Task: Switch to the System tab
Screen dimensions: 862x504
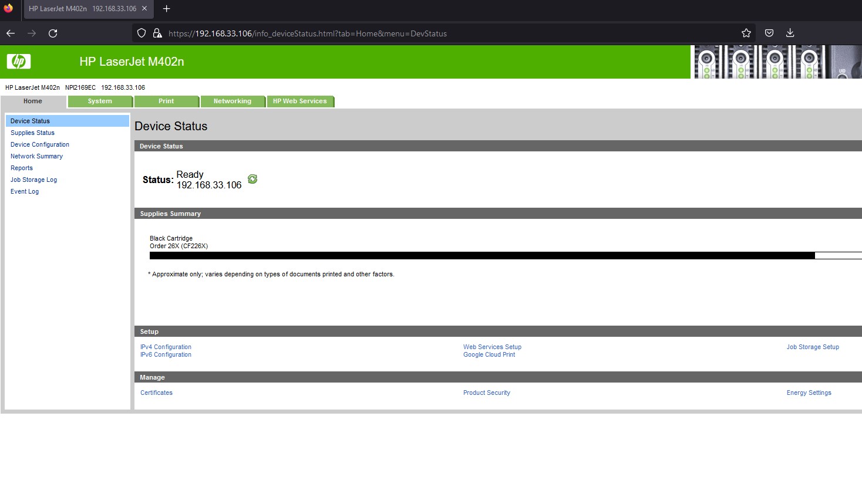Action: [100, 102]
